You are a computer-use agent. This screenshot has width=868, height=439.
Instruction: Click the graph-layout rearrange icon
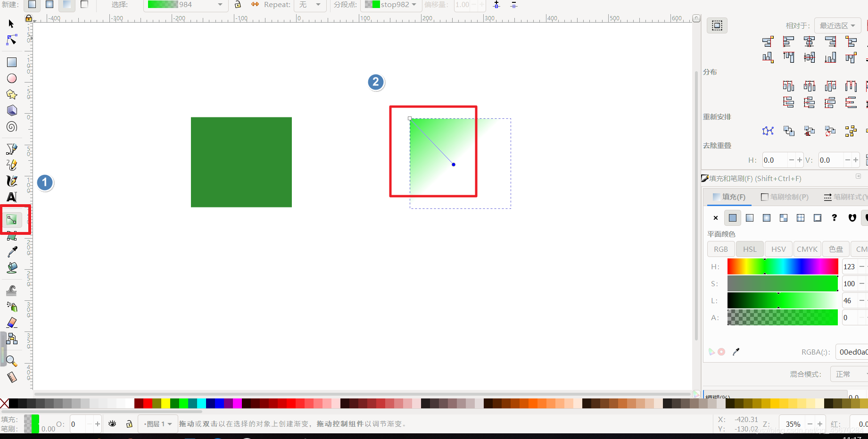768,131
